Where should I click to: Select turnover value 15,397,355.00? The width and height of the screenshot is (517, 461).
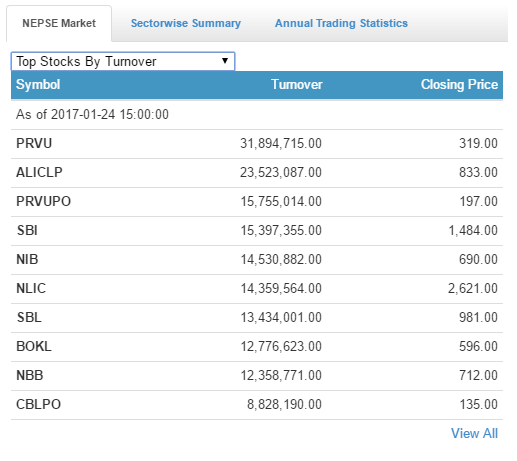[281, 230]
